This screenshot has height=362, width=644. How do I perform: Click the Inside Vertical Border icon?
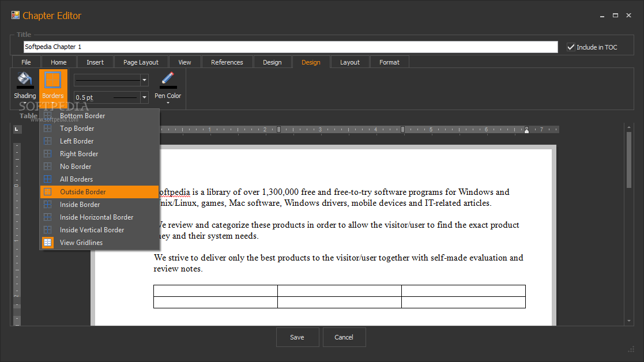(48, 230)
